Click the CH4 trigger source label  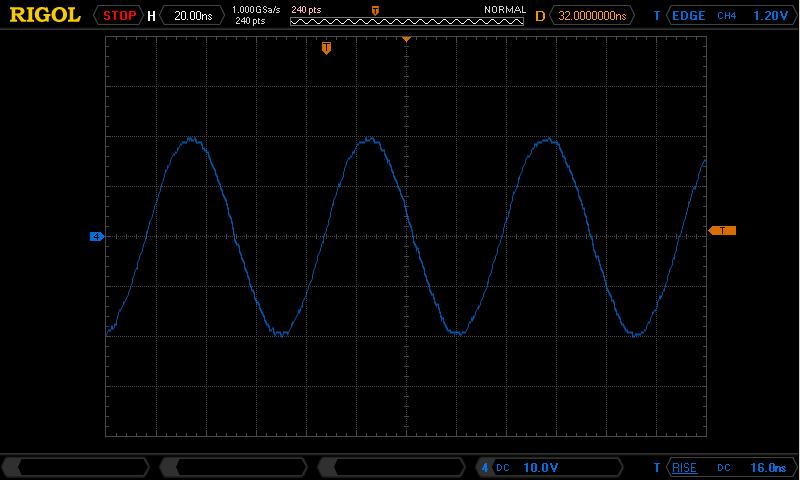[x=727, y=16]
